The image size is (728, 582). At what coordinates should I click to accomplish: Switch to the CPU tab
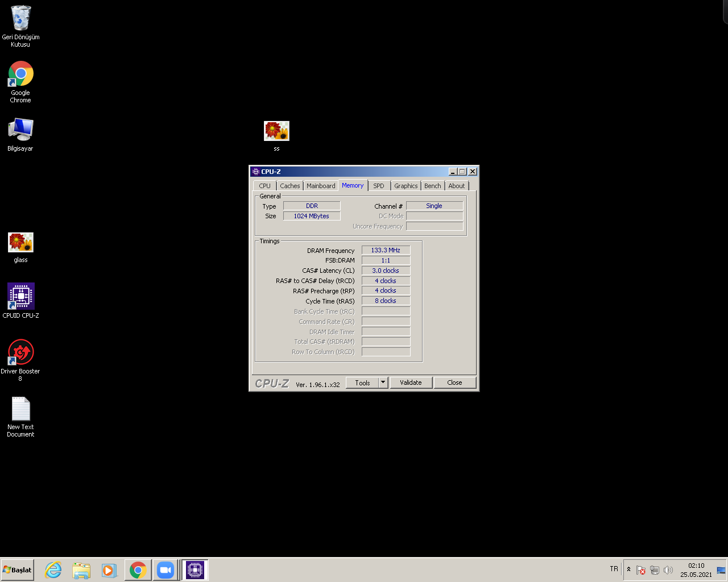(265, 186)
